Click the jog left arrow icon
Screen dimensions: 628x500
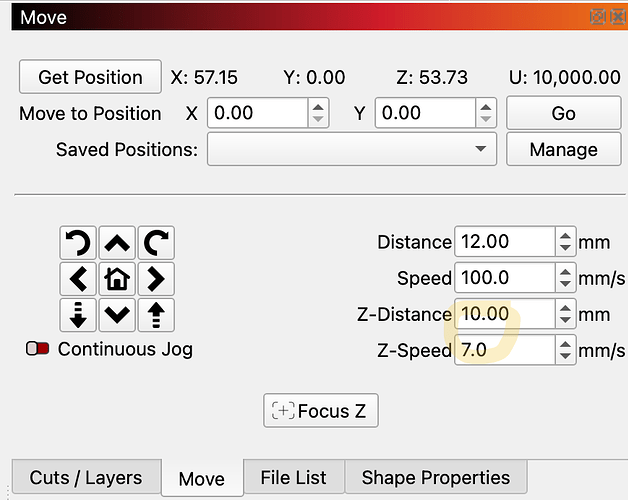pos(80,278)
